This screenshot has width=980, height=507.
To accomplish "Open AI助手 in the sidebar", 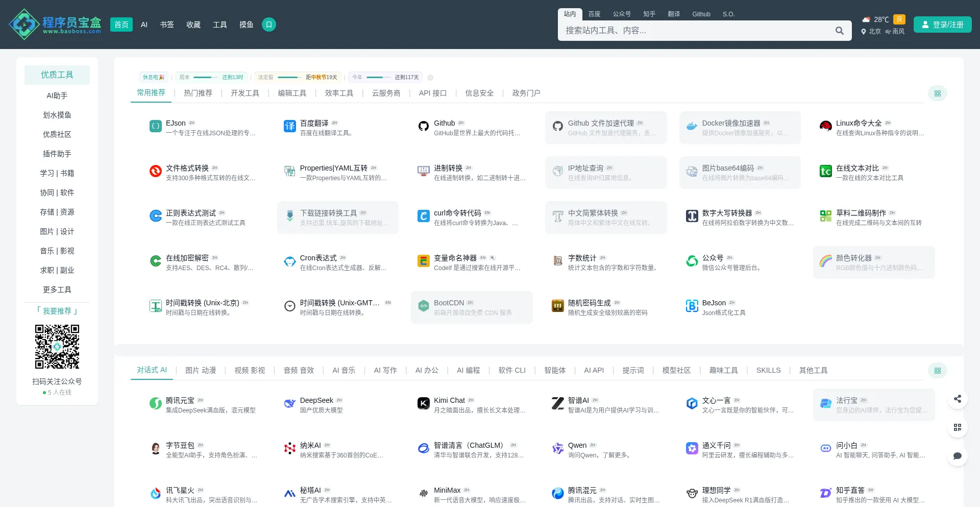I will pyautogui.click(x=57, y=95).
